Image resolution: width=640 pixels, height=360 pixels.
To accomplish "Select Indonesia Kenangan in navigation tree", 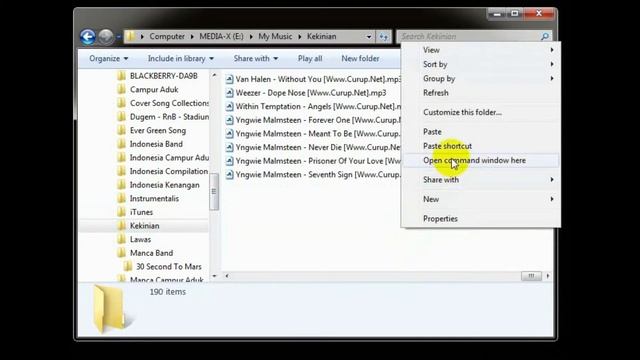I will (x=164, y=185).
